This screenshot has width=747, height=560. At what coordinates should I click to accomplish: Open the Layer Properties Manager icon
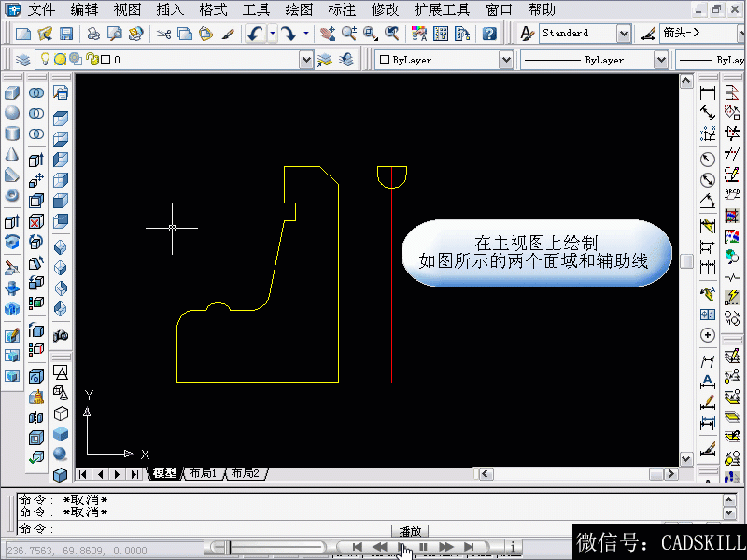click(x=21, y=60)
